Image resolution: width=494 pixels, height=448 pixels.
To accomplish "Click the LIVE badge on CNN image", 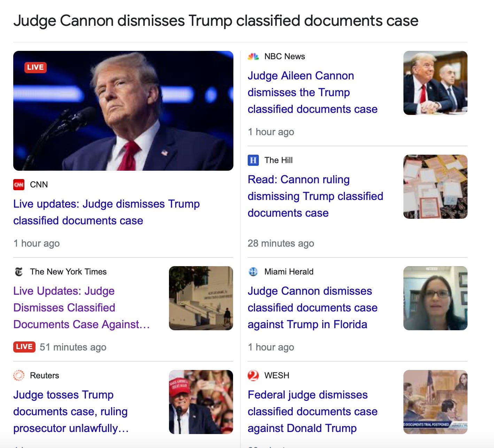I will click(x=36, y=67).
